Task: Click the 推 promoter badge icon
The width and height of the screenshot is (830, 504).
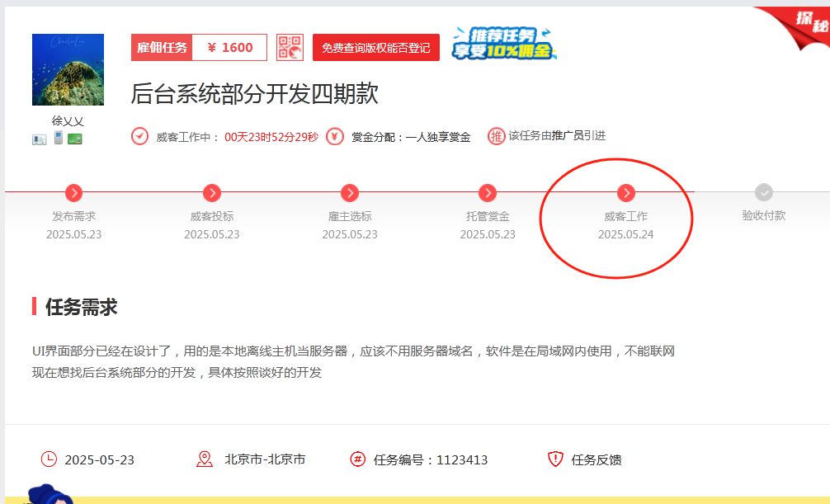Action: [x=496, y=136]
